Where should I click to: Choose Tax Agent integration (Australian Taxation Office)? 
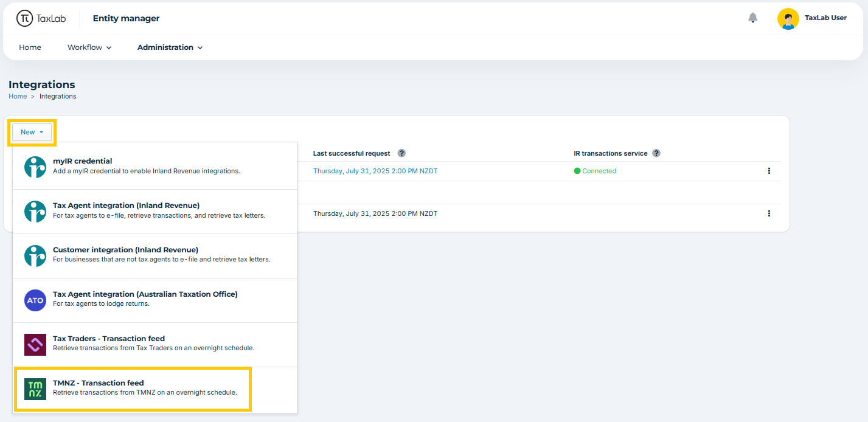[155, 300]
